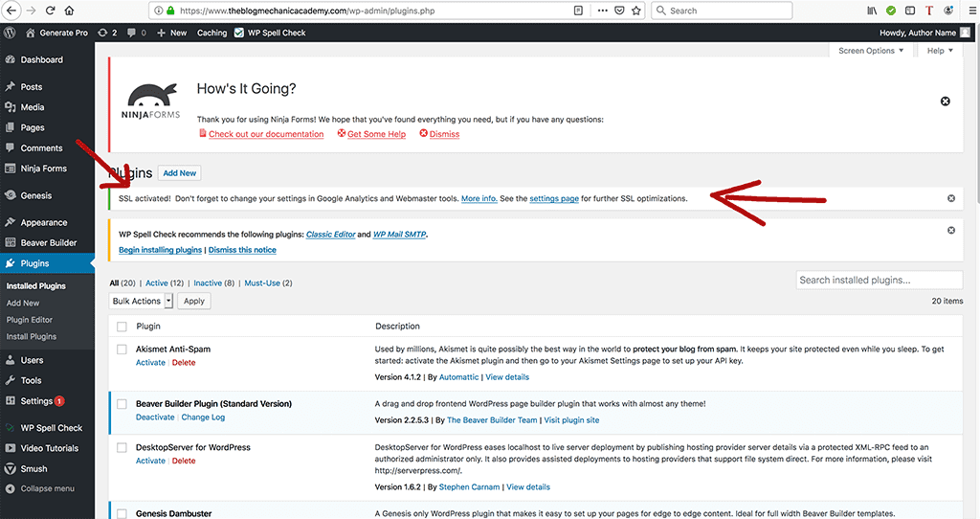Filter plugins by the Inactive tab
Screen dimensions: 980x519
(x=208, y=283)
